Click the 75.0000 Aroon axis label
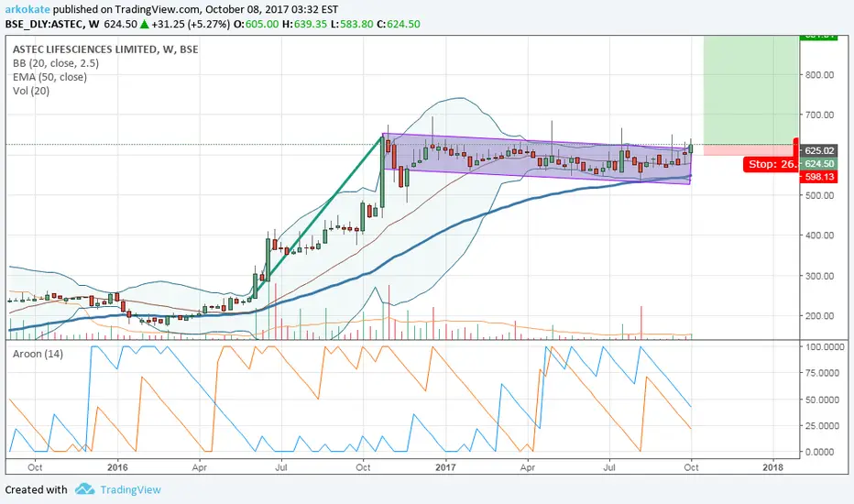The width and height of the screenshot is (854, 504). pyautogui.click(x=823, y=373)
